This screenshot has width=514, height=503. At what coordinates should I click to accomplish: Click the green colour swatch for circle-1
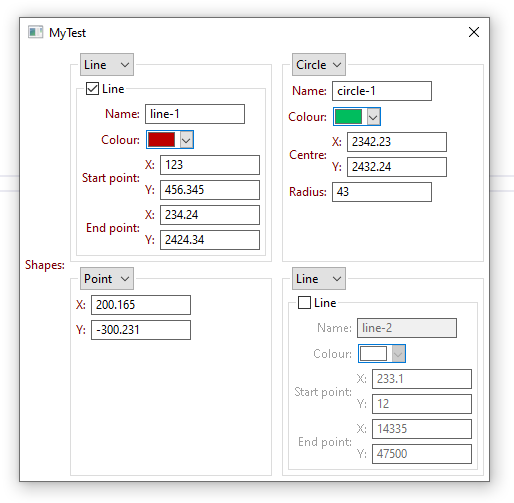tap(348, 116)
